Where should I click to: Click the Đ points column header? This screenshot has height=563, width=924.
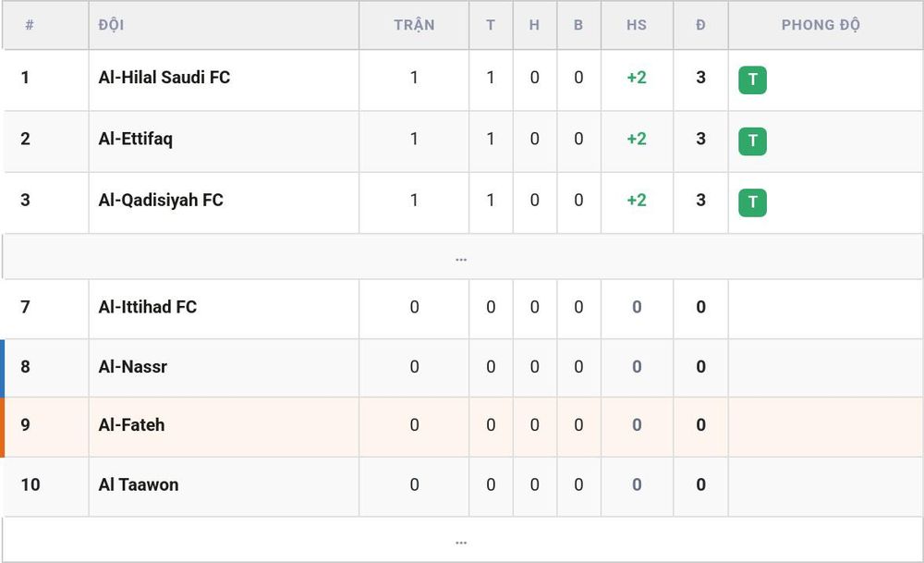point(700,25)
